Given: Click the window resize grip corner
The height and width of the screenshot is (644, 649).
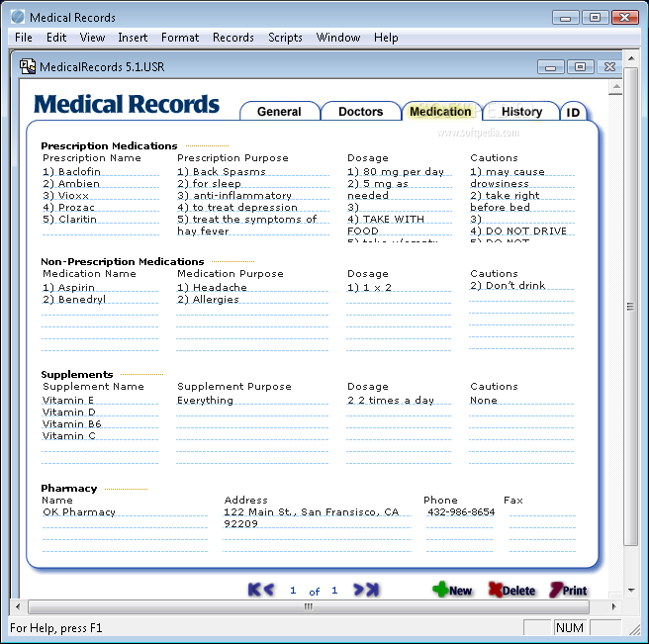Looking at the screenshot, I should point(634,629).
